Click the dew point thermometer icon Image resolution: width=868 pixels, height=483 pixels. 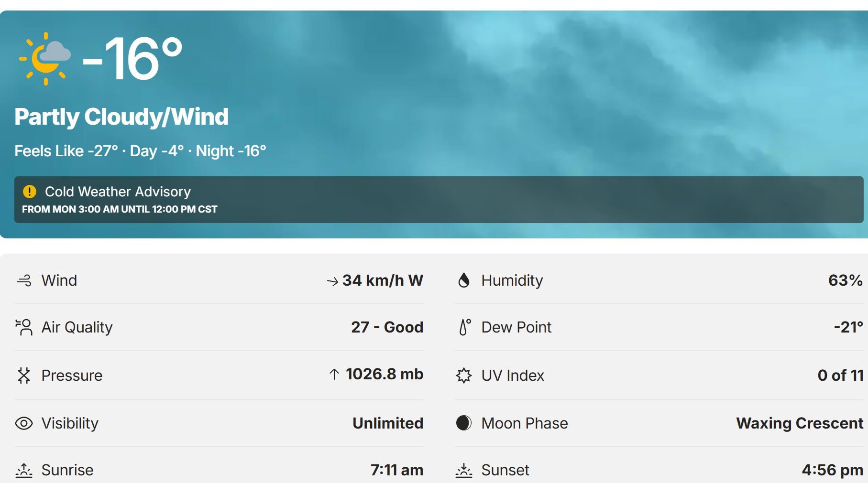464,327
